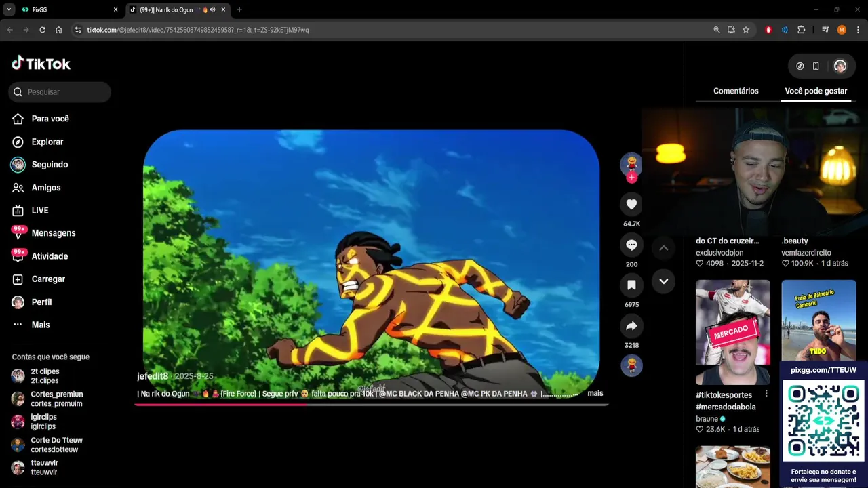This screenshot has width=868, height=488.
Task: Click Carregar upload item
Action: pyautogui.click(x=48, y=279)
